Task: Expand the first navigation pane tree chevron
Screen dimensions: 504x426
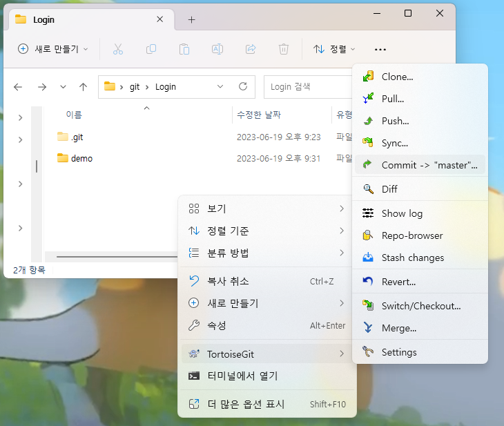Action: [20, 117]
